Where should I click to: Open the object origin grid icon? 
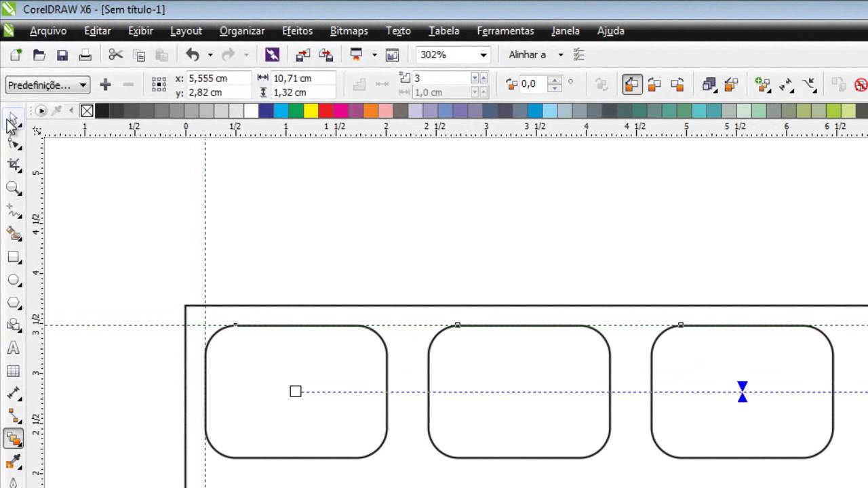[159, 85]
